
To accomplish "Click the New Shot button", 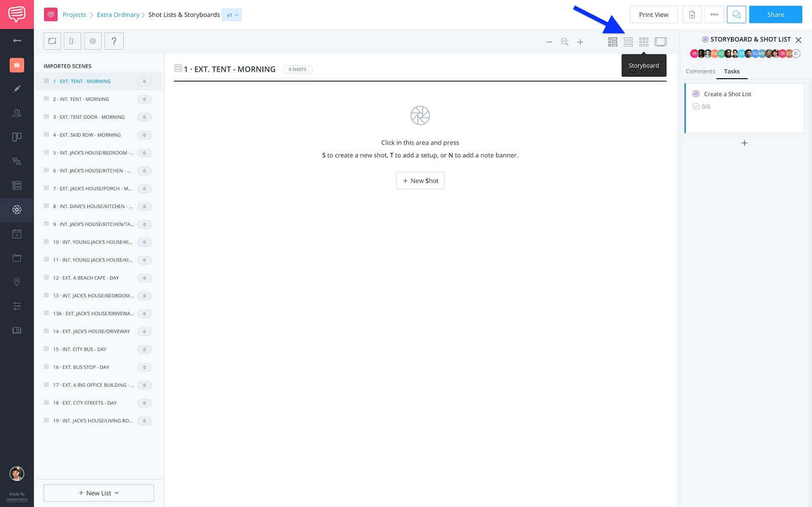I will 420,181.
